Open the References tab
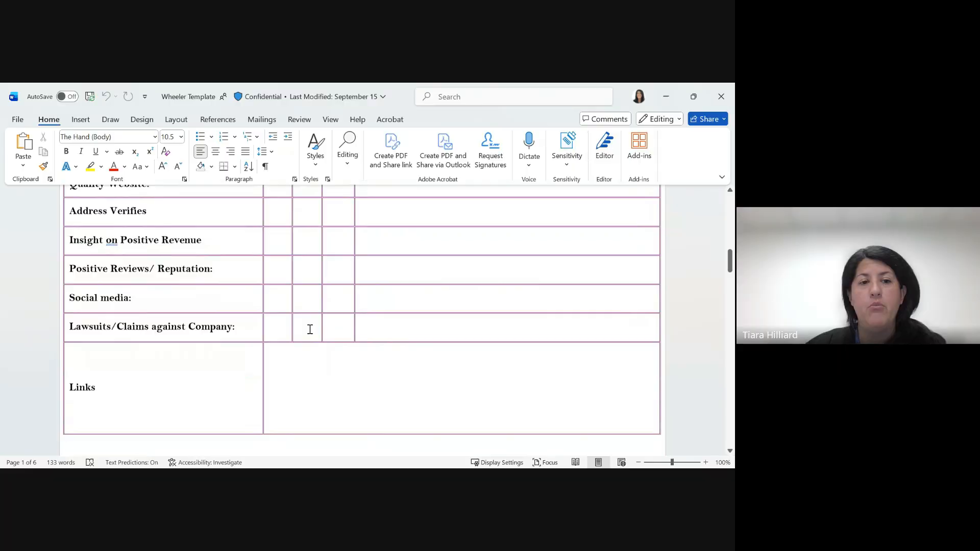The width and height of the screenshot is (980, 551). 217,119
